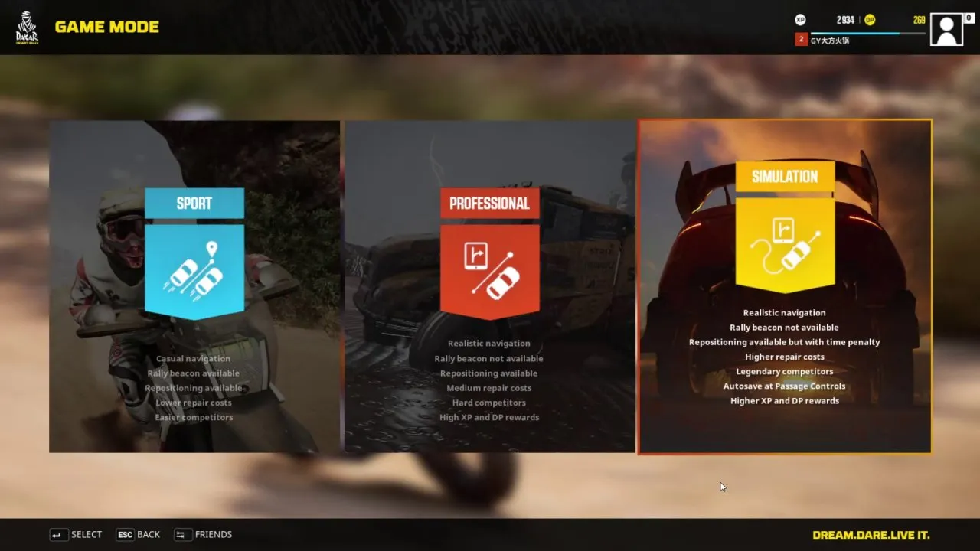Click the FRIENDS label
980x551 pixels.
pyautogui.click(x=214, y=535)
